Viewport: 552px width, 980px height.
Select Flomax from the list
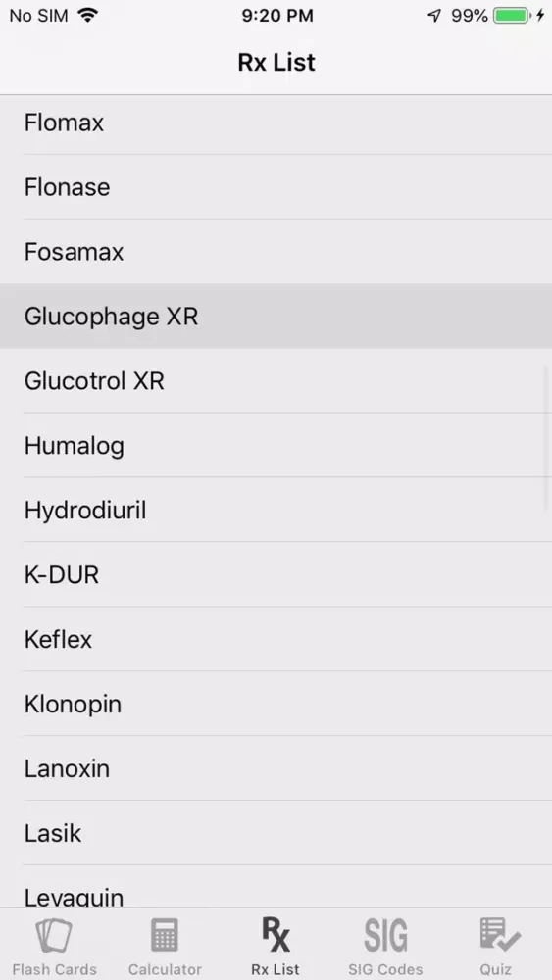pos(276,123)
